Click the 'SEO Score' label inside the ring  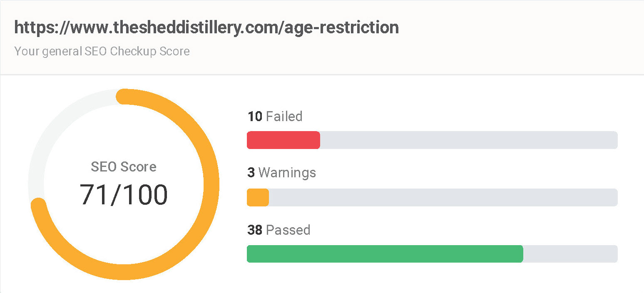tap(124, 167)
